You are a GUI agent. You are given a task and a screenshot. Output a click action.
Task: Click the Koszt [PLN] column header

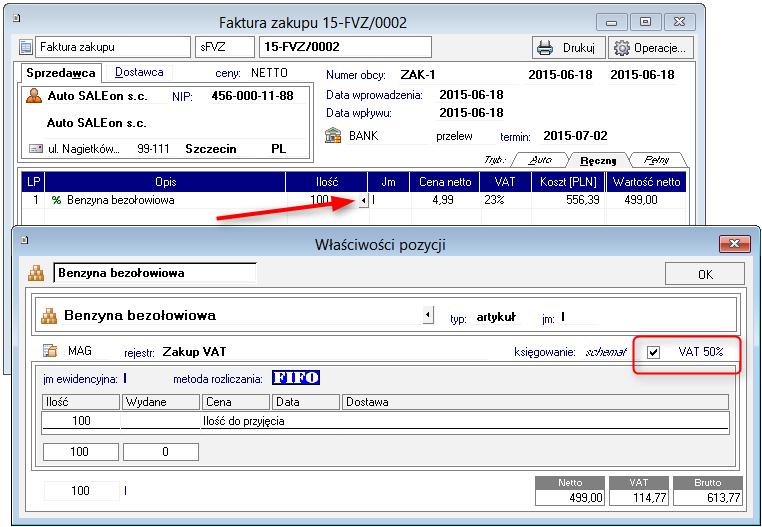[x=568, y=182]
